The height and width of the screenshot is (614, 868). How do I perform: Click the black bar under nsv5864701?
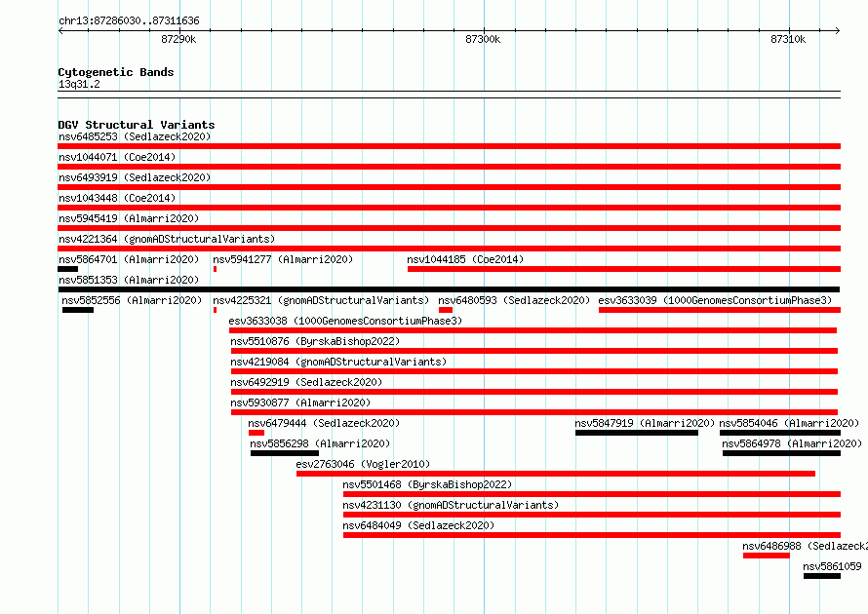67,269
